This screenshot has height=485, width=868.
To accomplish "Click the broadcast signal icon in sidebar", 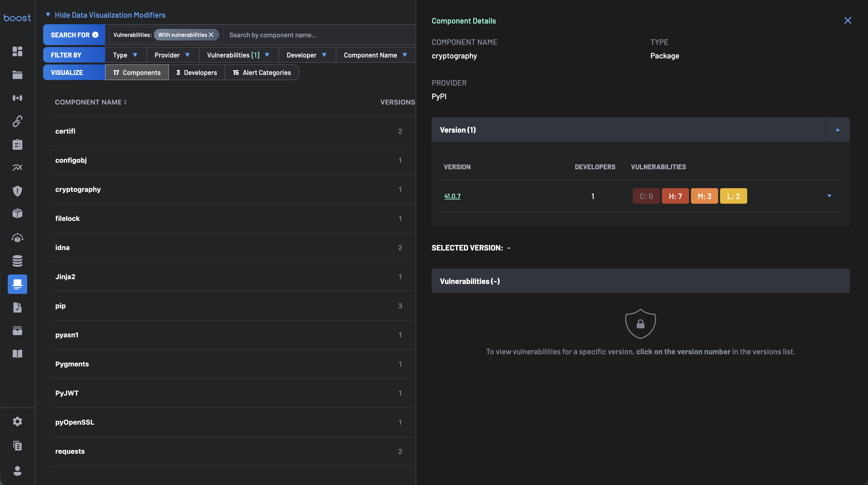I will tap(17, 98).
